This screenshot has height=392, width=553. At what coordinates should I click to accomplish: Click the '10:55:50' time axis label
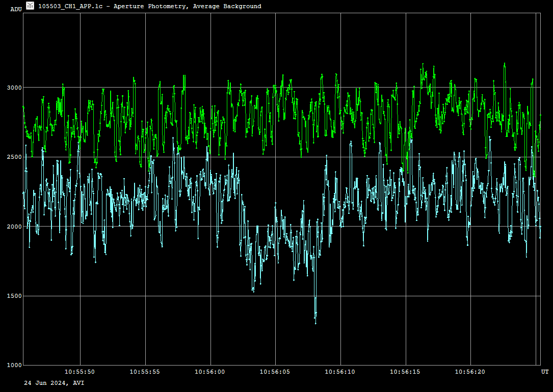coord(80,372)
